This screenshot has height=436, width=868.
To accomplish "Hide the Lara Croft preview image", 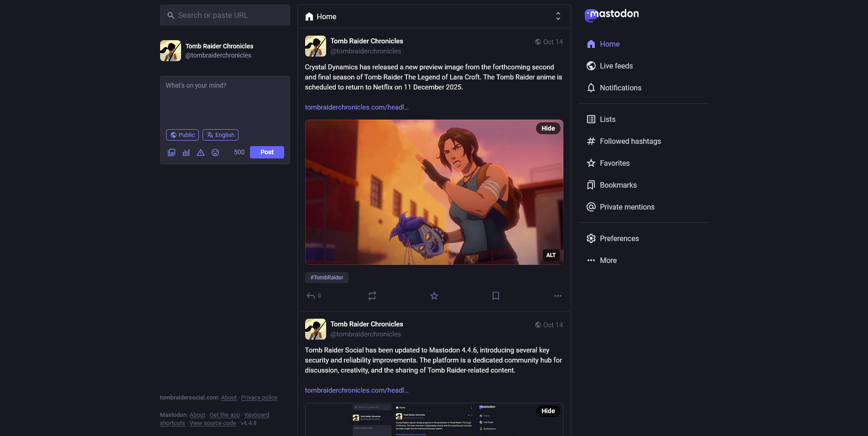I will click(x=548, y=128).
